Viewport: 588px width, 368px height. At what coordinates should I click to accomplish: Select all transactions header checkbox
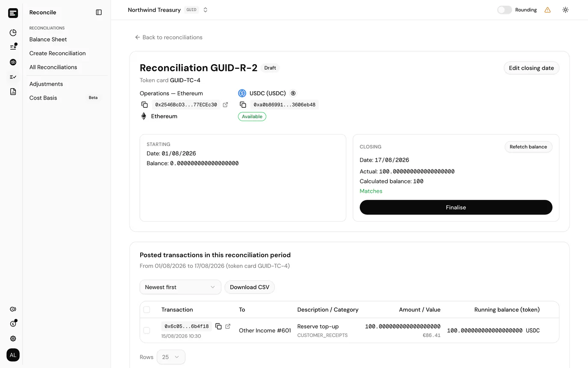point(147,309)
